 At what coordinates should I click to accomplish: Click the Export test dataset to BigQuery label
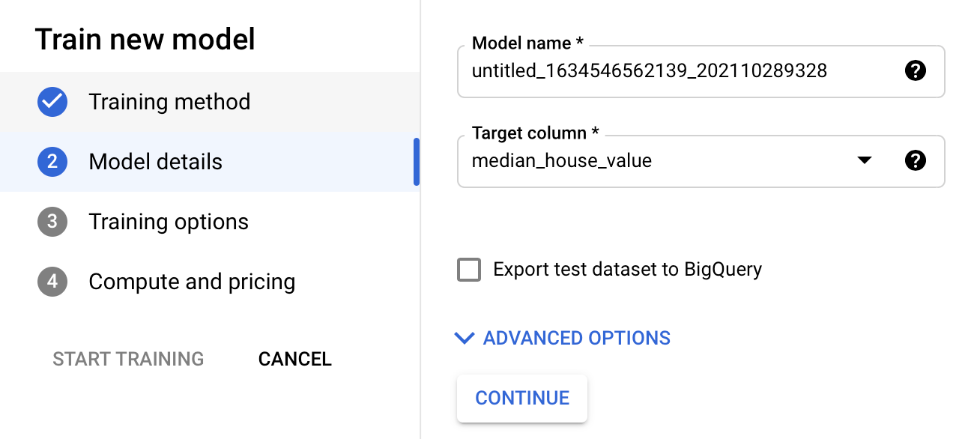click(x=627, y=270)
